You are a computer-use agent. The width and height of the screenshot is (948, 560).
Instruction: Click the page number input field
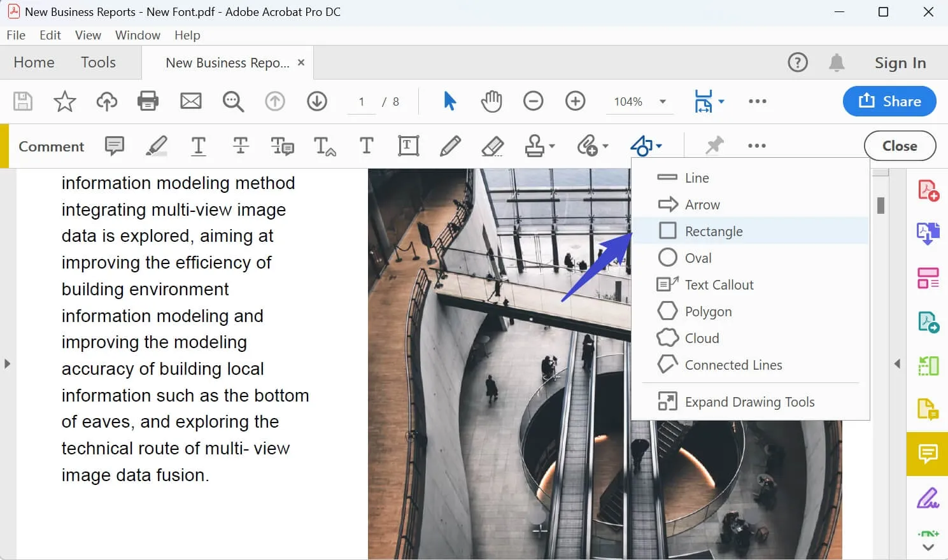click(361, 101)
